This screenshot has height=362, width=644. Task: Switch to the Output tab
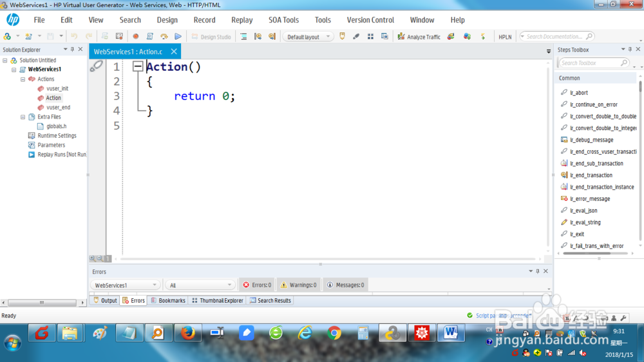coord(106,300)
